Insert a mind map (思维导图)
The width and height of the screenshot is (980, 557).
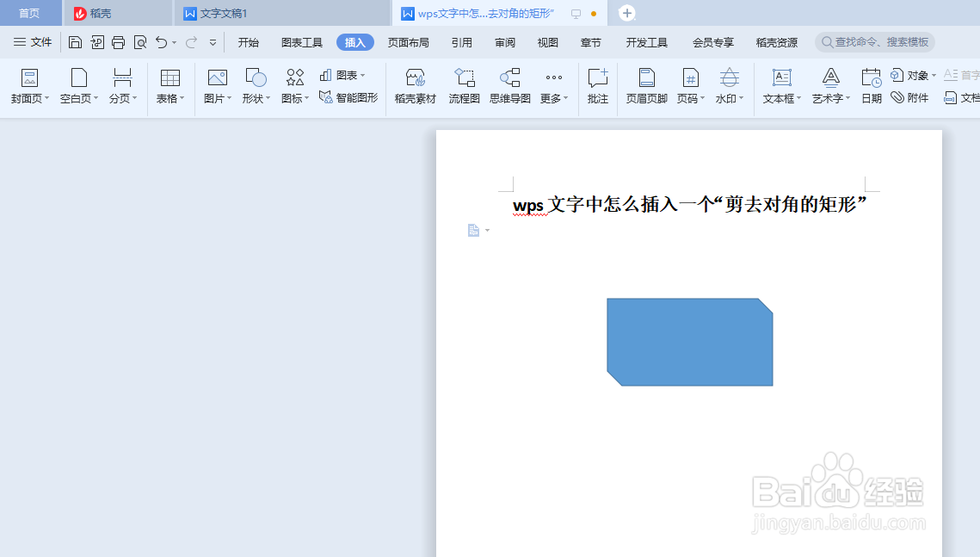click(510, 85)
